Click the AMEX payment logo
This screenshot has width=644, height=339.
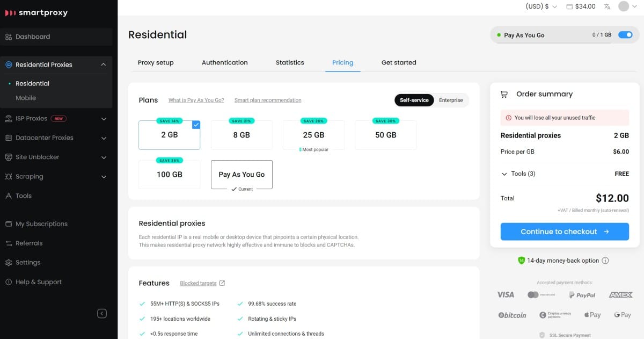621,295
